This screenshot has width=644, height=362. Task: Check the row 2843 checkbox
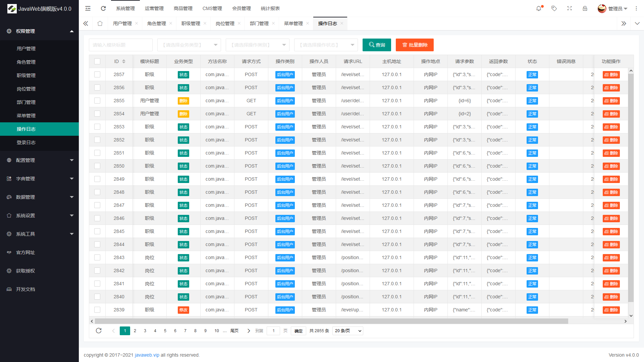coord(97,257)
